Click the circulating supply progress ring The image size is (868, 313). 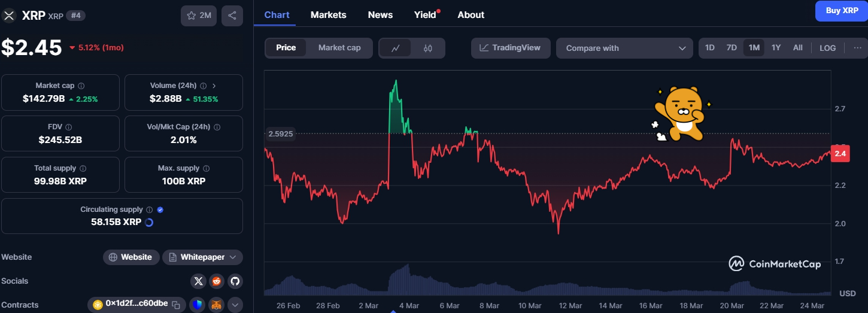(x=149, y=222)
